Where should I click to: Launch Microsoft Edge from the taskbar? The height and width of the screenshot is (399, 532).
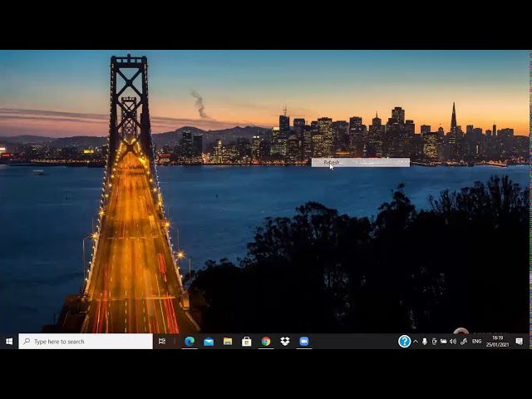pos(190,341)
